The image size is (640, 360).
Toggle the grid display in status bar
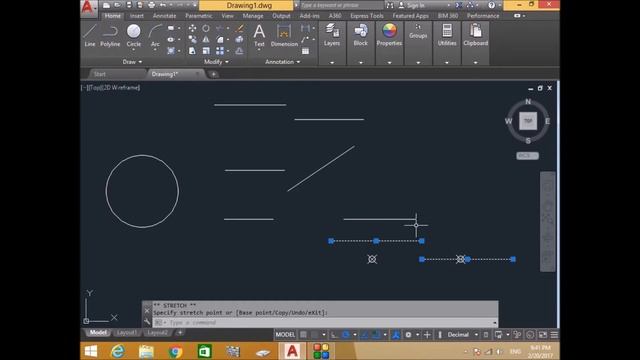303,335
